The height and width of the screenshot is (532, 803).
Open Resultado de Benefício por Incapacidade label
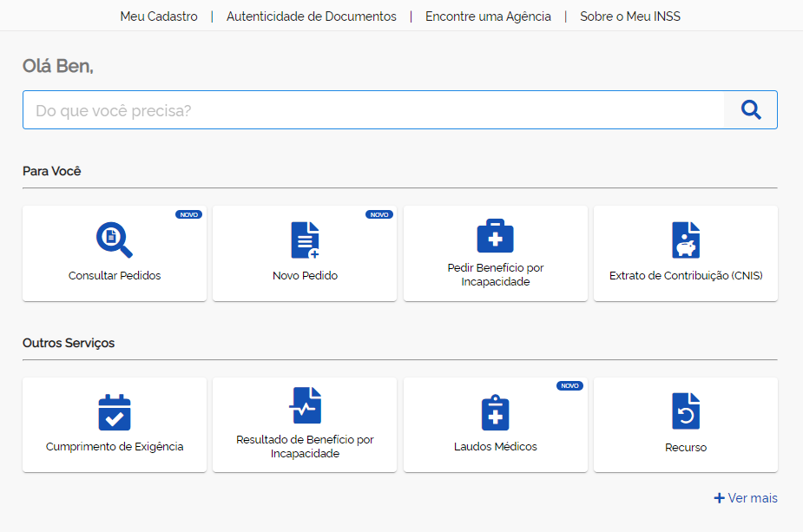[306, 446]
